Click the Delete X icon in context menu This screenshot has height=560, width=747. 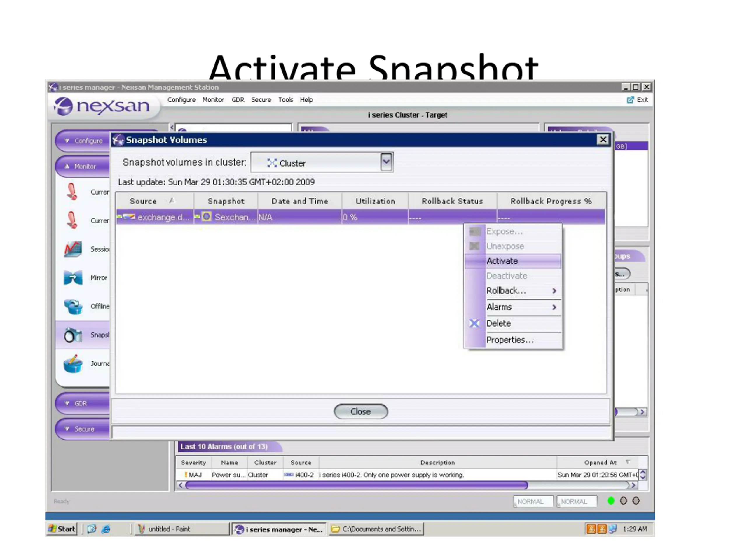tap(474, 323)
